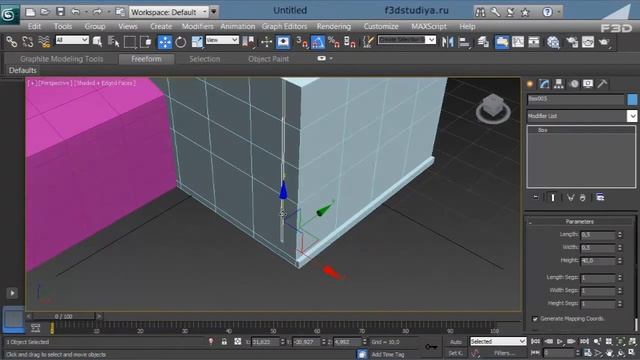Click the Height value field

598,261
